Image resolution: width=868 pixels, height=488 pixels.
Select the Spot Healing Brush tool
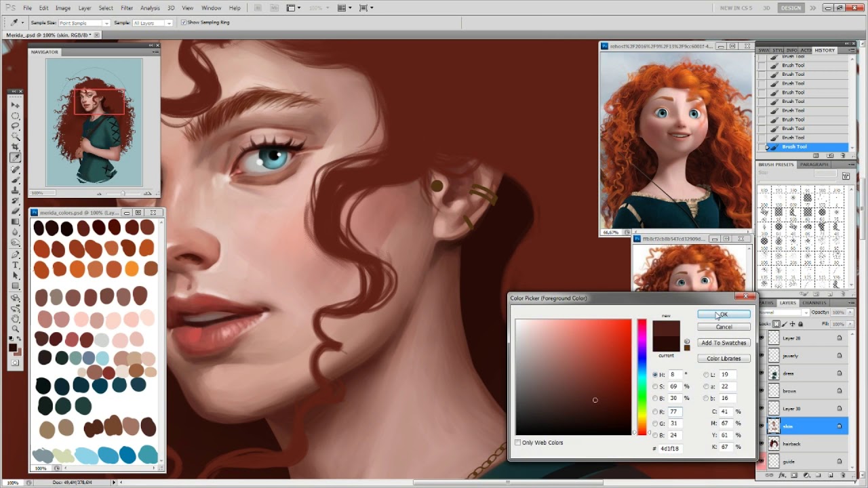click(x=15, y=169)
